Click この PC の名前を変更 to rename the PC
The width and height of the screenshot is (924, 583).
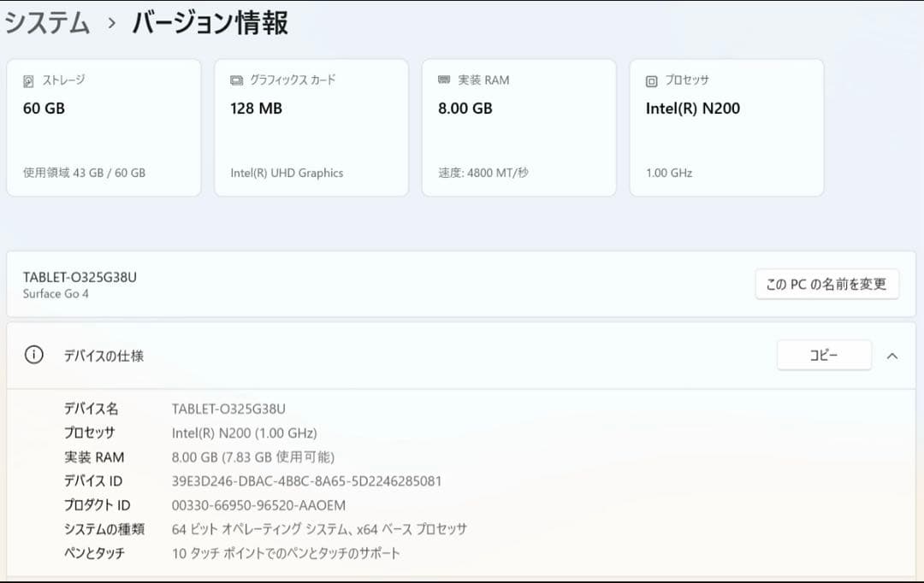(x=826, y=283)
